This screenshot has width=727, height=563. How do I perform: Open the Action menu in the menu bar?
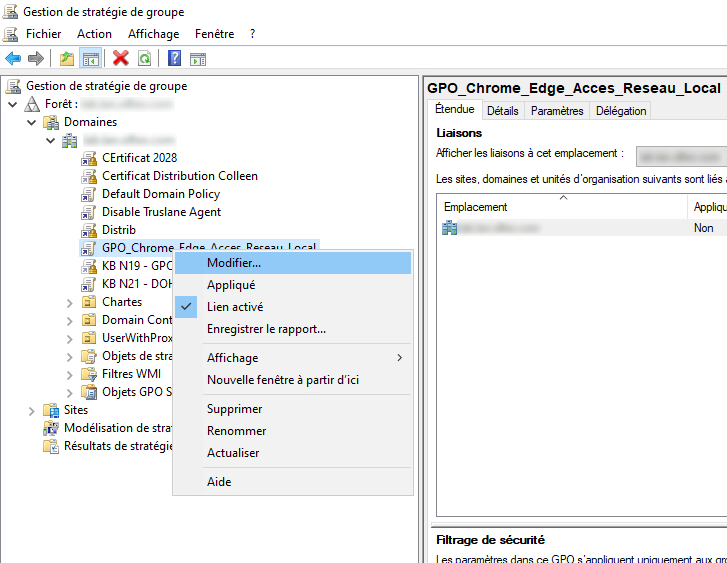94,33
